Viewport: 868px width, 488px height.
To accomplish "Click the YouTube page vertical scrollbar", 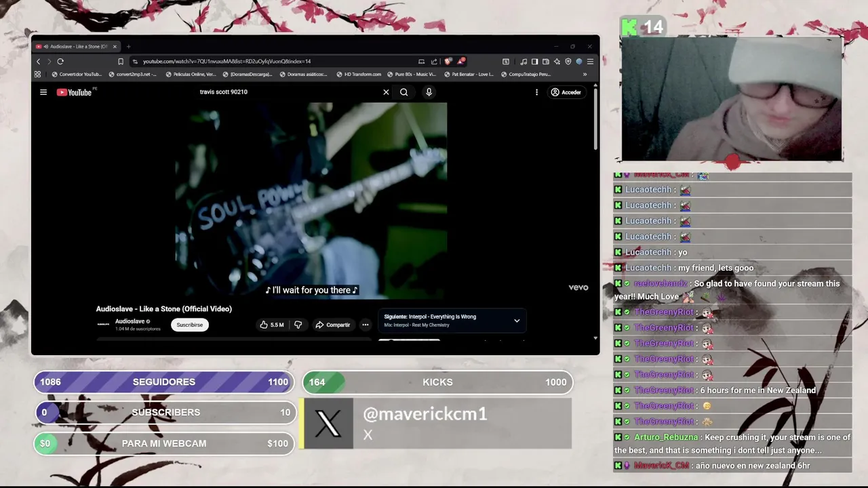I will [595, 119].
